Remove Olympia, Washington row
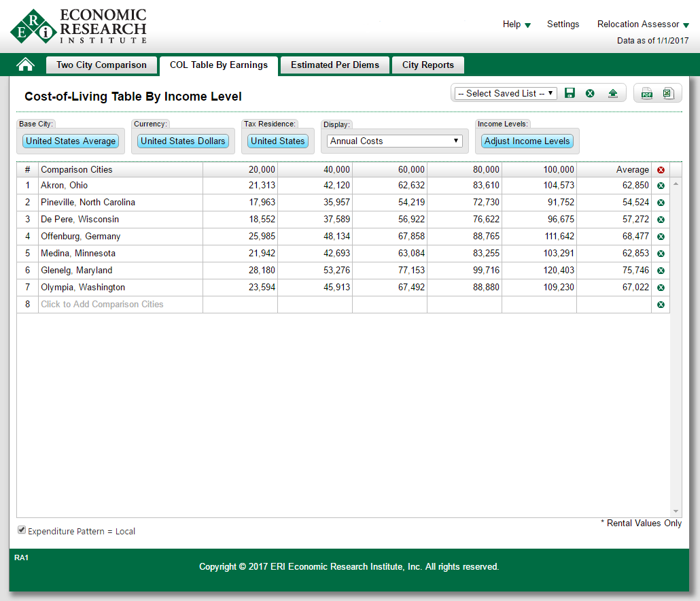700x601 pixels. [x=661, y=288]
